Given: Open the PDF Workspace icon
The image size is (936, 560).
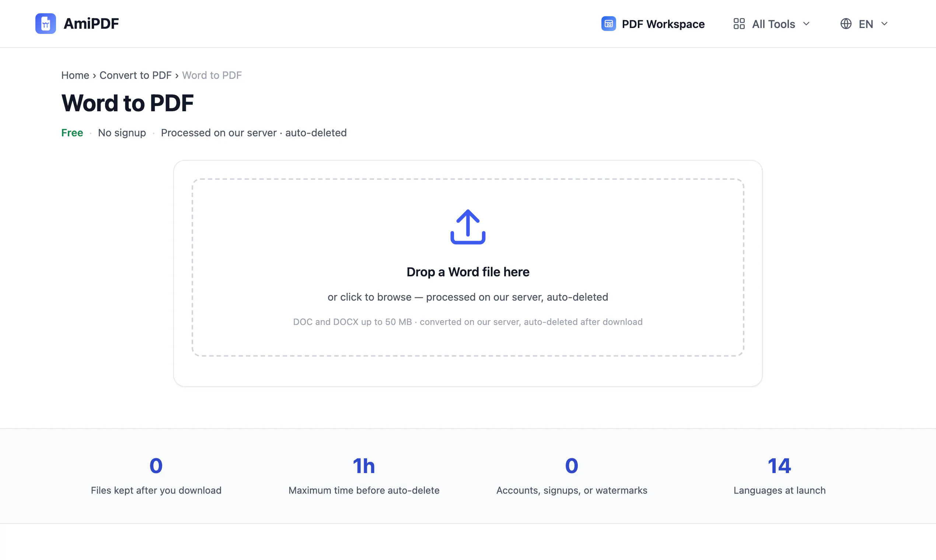Looking at the screenshot, I should (x=608, y=24).
